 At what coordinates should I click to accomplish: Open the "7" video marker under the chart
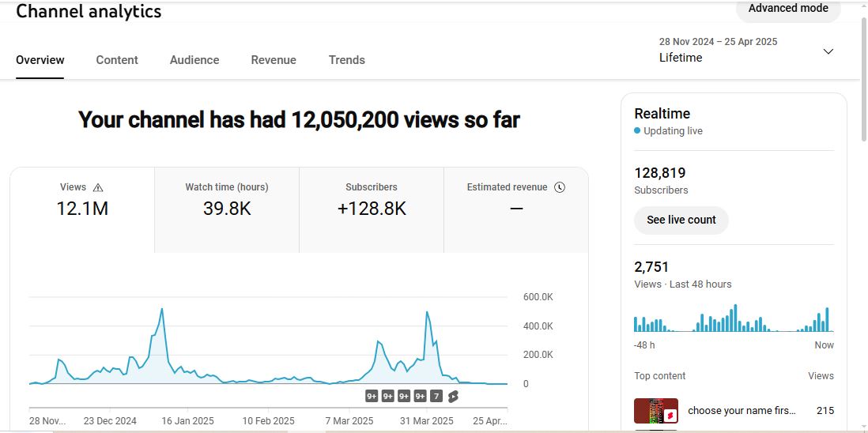pyautogui.click(x=436, y=397)
